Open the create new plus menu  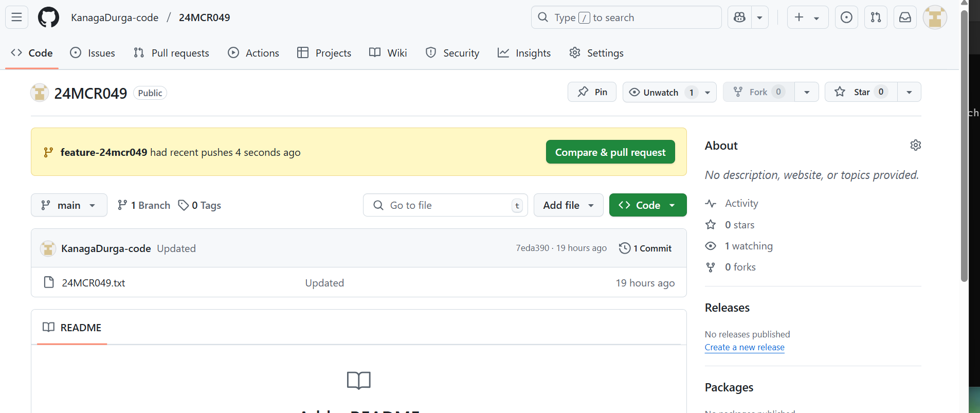click(x=807, y=17)
